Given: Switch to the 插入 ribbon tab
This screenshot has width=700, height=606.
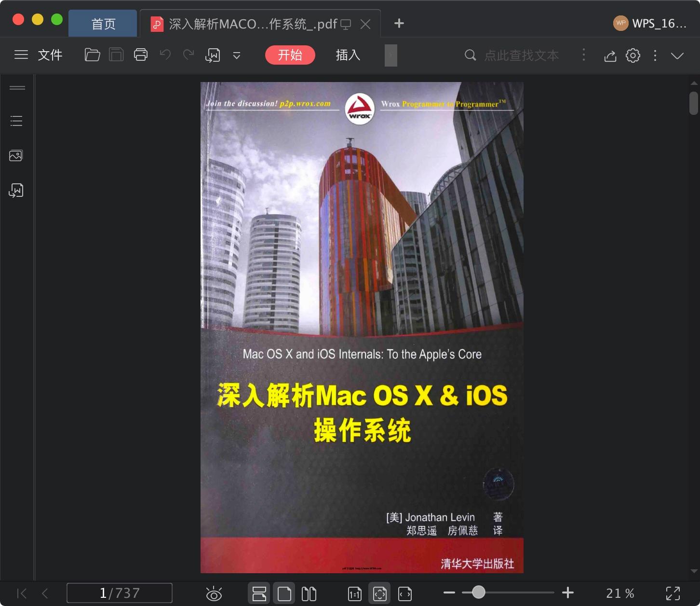Looking at the screenshot, I should click(x=348, y=55).
